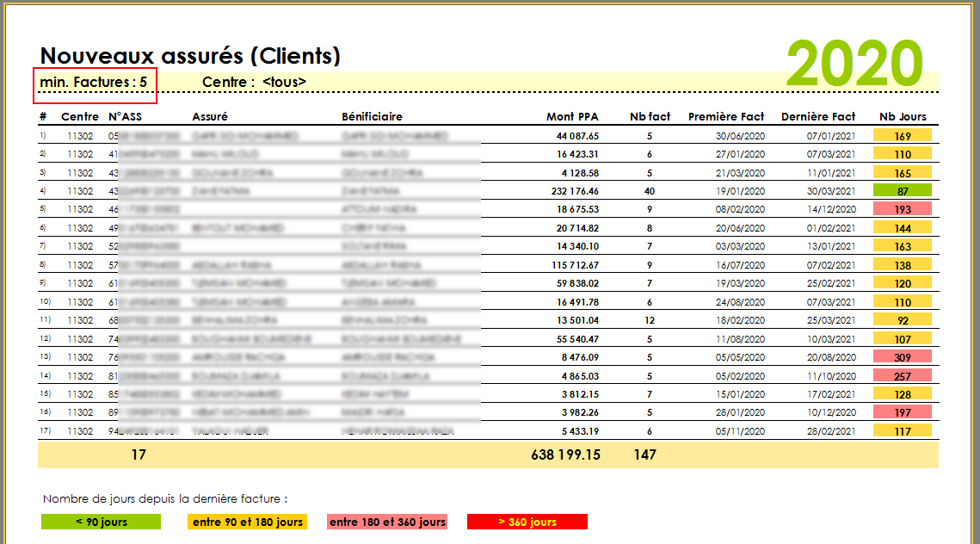Click the 'N°ASS' column header
Screen dimensions: 980x544
[x=125, y=116]
